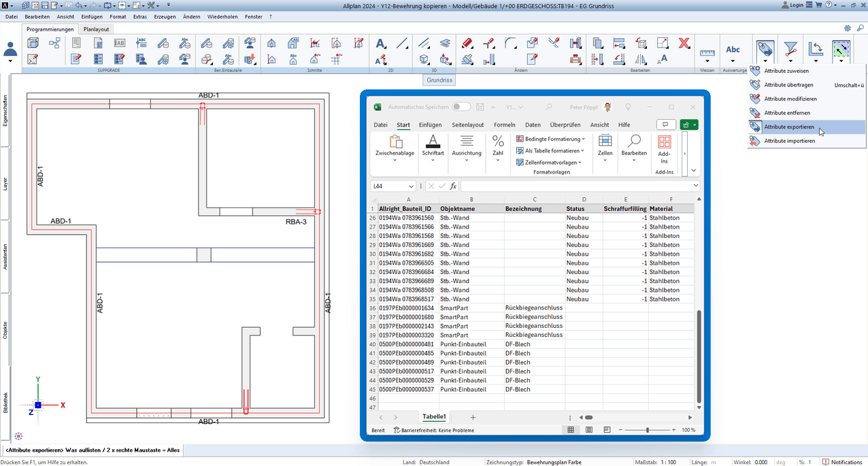Click the red X delete icon in Bearbeiten group
Viewport: 868px width, 466px height.
pyautogui.click(x=684, y=43)
